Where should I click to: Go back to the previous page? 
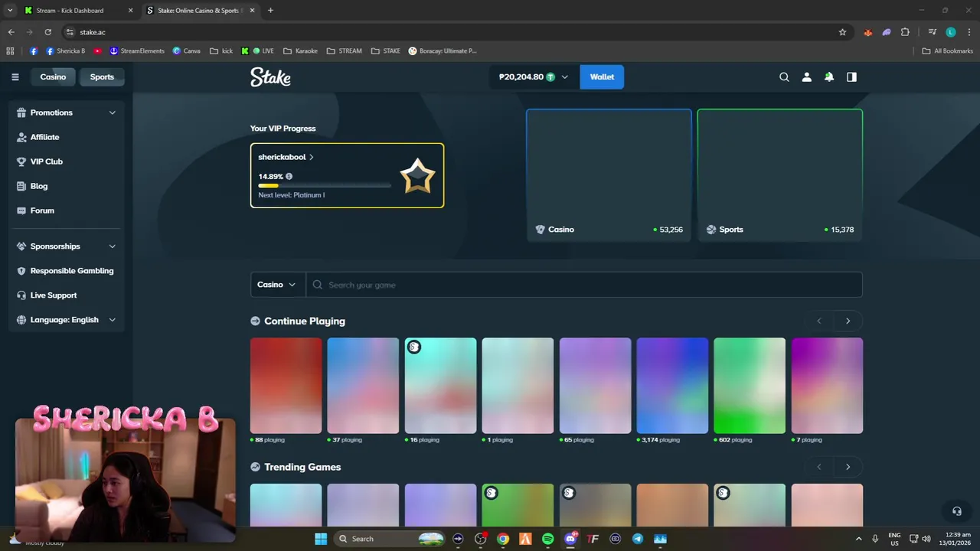11,32
